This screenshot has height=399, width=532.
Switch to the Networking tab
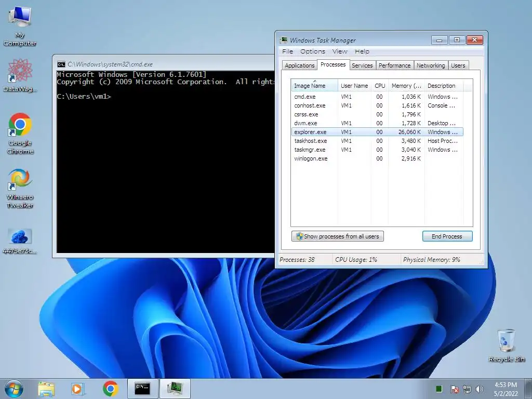click(431, 65)
